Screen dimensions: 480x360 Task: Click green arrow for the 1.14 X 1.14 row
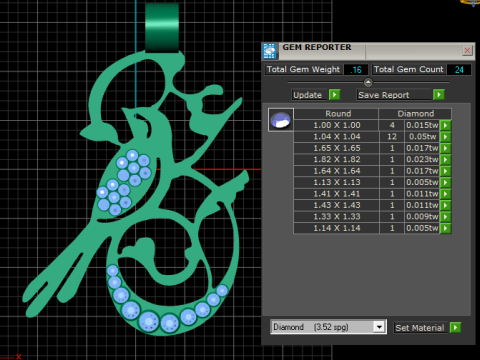pyautogui.click(x=446, y=228)
